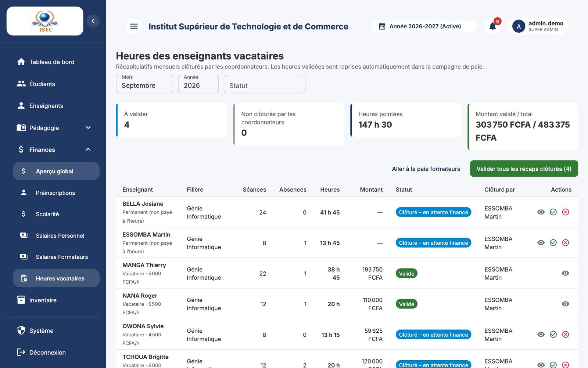
Task: Open the hamburger menu in the header
Action: (x=134, y=26)
